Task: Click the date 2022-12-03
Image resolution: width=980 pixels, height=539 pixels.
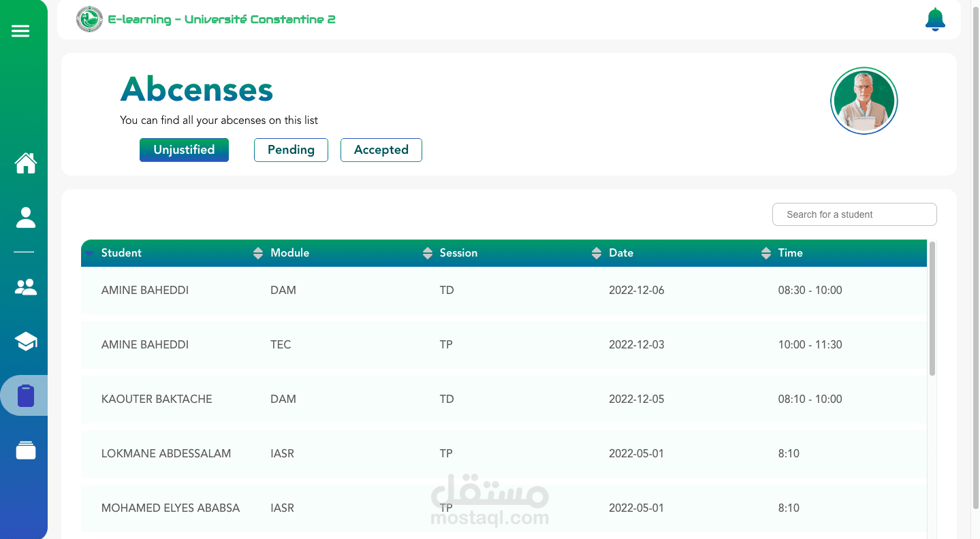Action: coord(636,344)
